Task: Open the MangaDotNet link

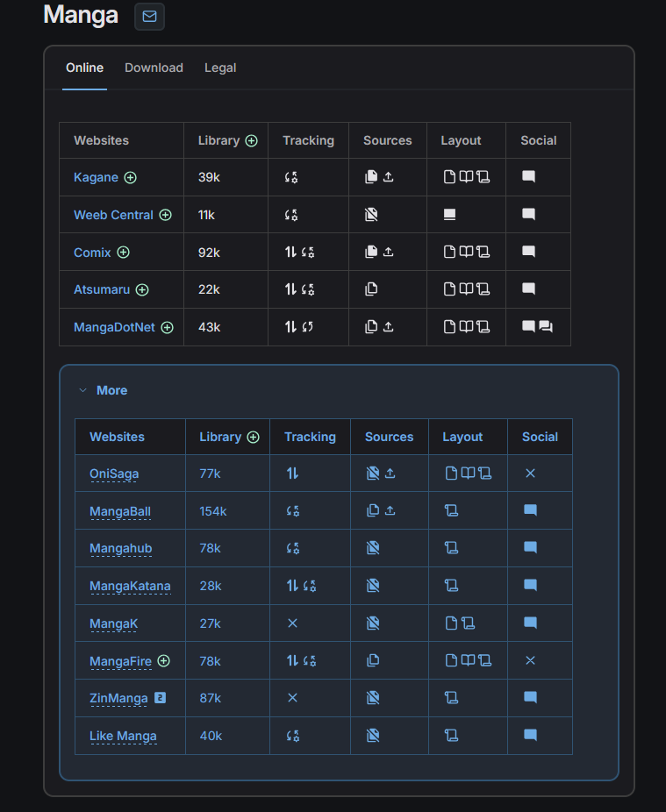Action: pyautogui.click(x=114, y=327)
